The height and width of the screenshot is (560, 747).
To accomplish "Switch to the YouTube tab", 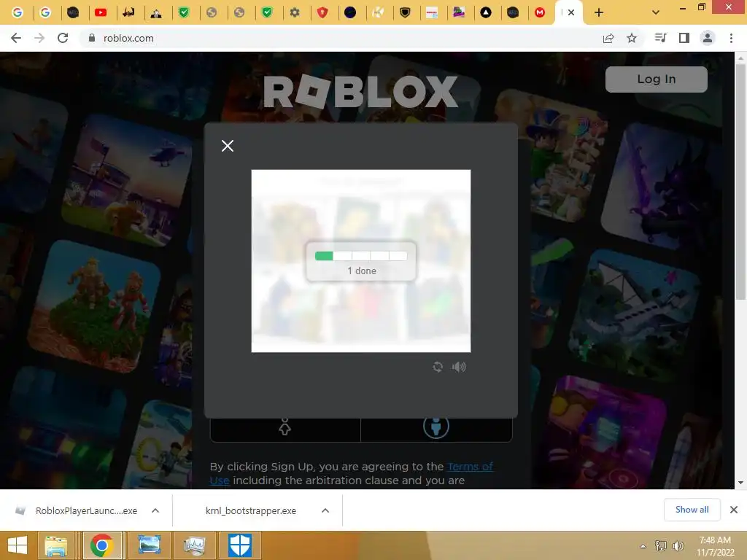I will [x=101, y=12].
